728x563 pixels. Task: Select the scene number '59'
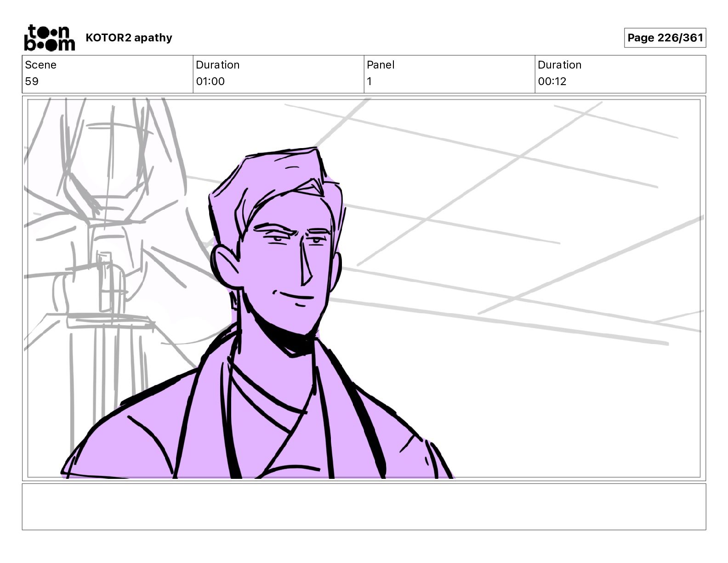(x=32, y=81)
